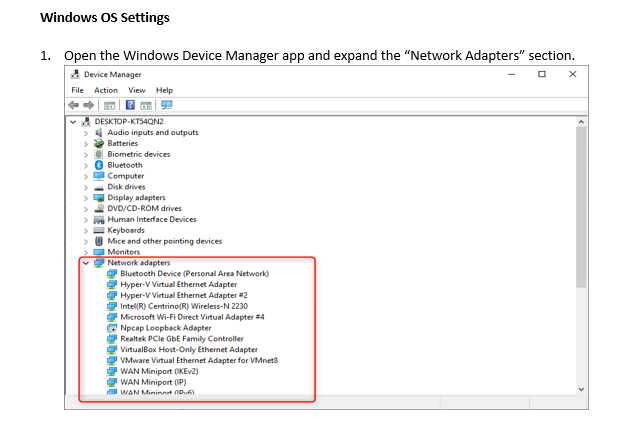Expand the Batteries node arrow
Image resolution: width=635 pixels, height=428 pixels.
click(85, 144)
